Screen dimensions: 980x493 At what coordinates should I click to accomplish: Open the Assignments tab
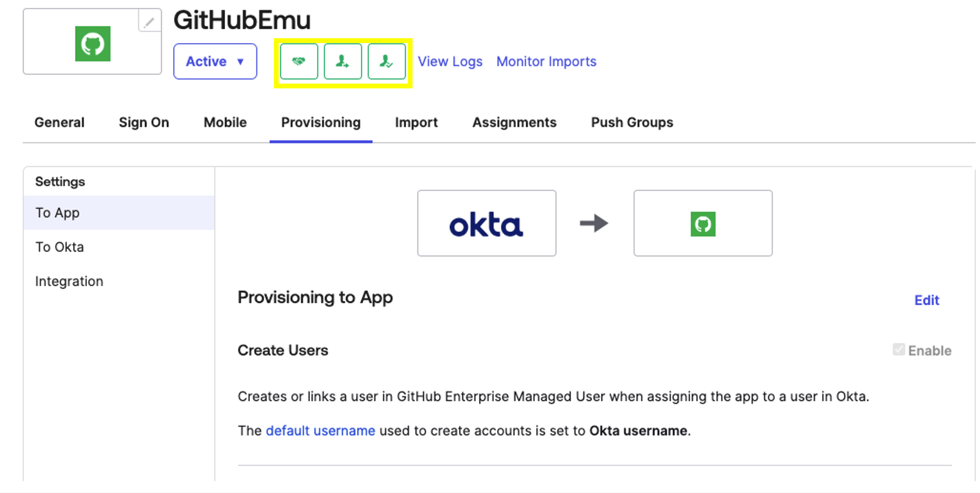coord(514,123)
